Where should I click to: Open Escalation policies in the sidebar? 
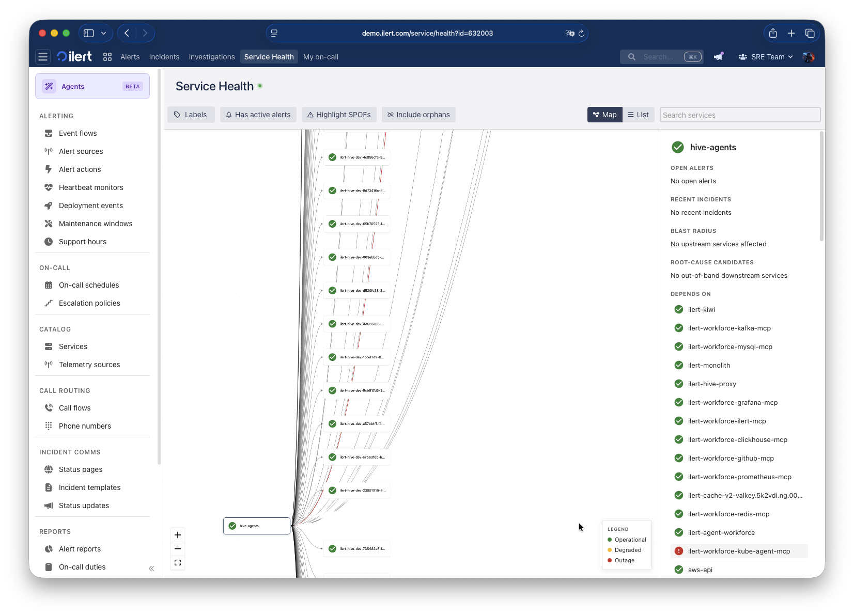point(89,303)
